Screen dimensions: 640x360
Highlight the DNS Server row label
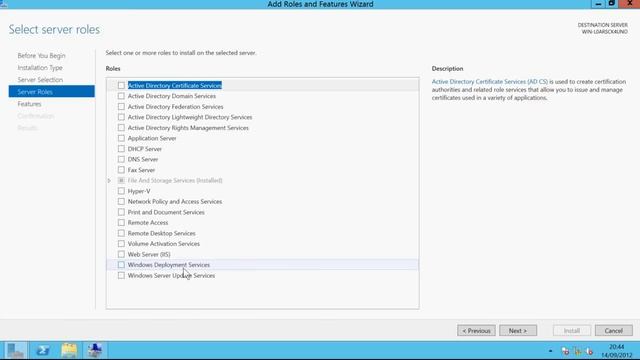pyautogui.click(x=143, y=159)
